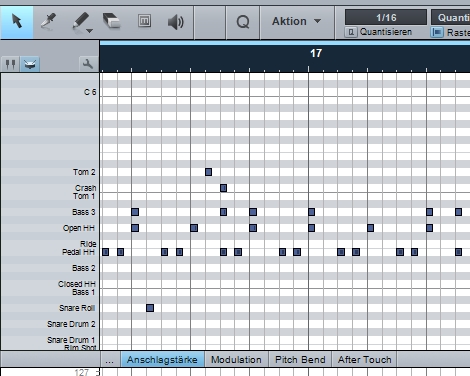Screen dimensions: 470x376
Task: Click the '...' add parameter button
Action: tap(110, 360)
